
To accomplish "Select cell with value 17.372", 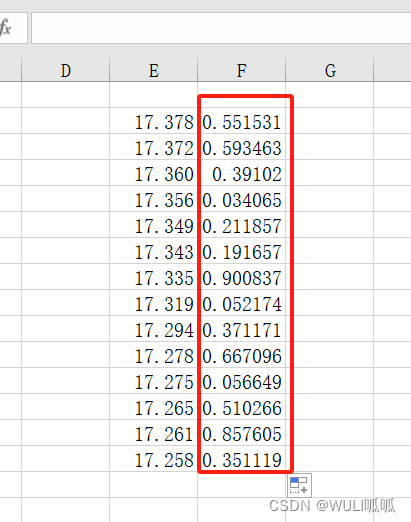I will pos(154,147).
